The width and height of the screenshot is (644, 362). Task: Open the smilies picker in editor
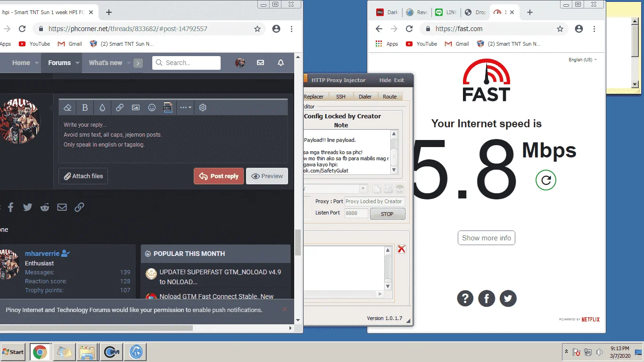pyautogui.click(x=152, y=107)
